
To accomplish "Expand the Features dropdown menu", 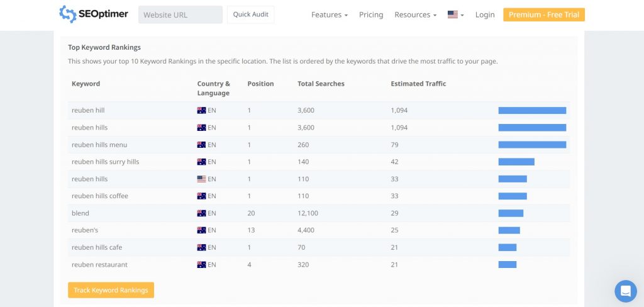I will tap(329, 14).
